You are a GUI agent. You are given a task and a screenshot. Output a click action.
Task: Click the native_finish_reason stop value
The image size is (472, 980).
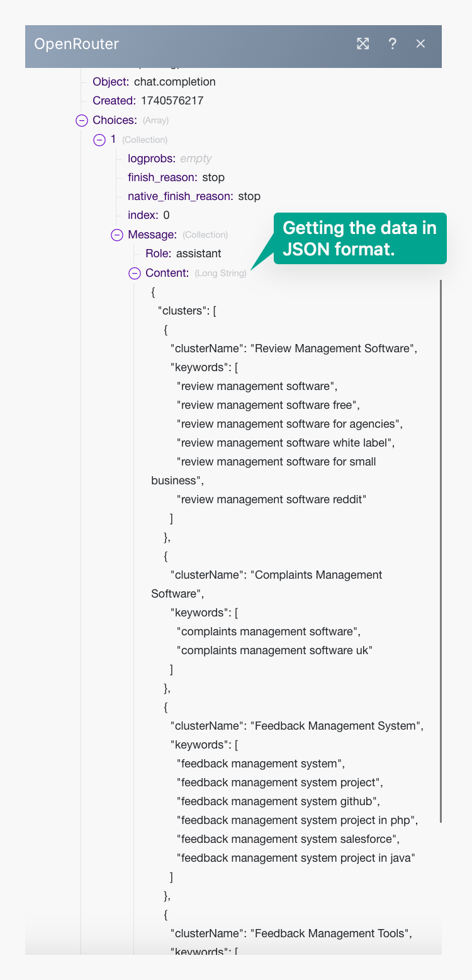click(x=249, y=196)
